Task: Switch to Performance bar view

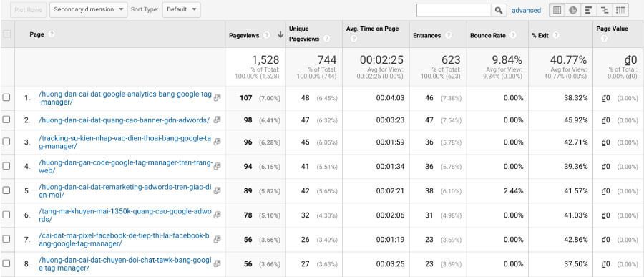Action: (x=589, y=10)
